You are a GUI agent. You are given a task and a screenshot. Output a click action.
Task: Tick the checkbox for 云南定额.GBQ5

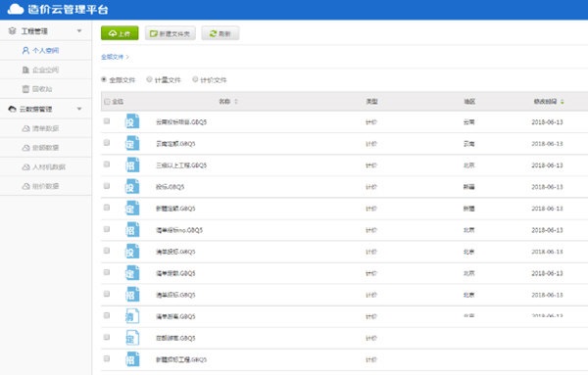tap(107, 143)
